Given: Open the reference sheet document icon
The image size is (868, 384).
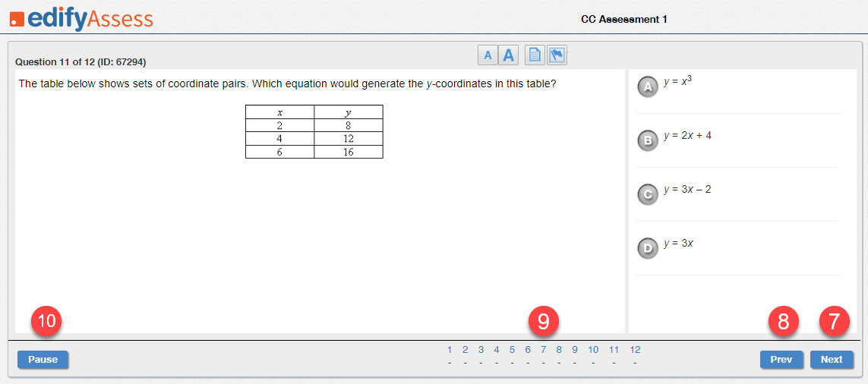Looking at the screenshot, I should coord(535,55).
